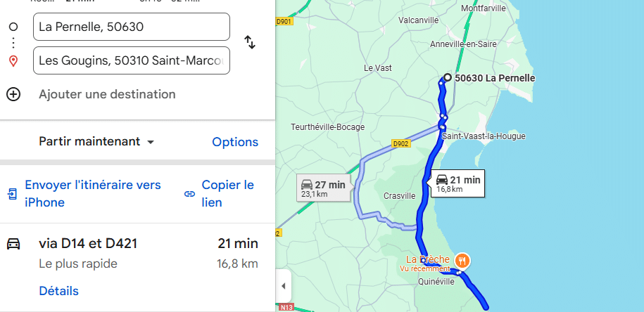The width and height of the screenshot is (644, 312).
Task: Choose the 27 min alternate route label
Action: [x=323, y=188]
